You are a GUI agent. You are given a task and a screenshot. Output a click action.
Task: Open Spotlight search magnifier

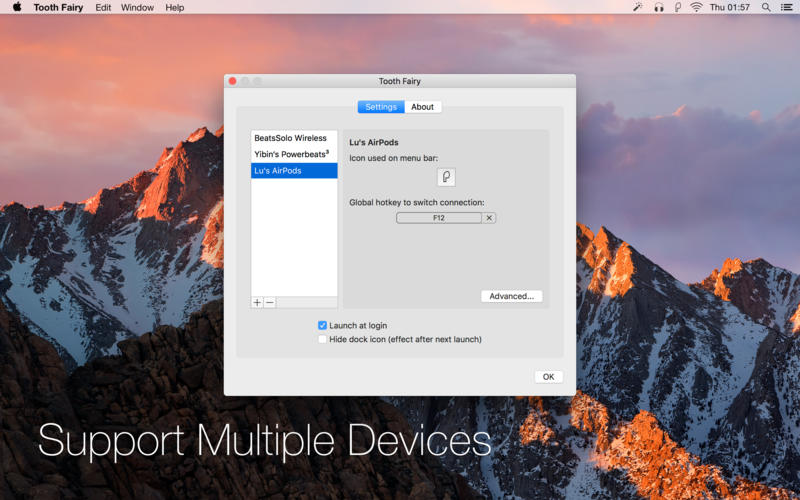pos(766,7)
